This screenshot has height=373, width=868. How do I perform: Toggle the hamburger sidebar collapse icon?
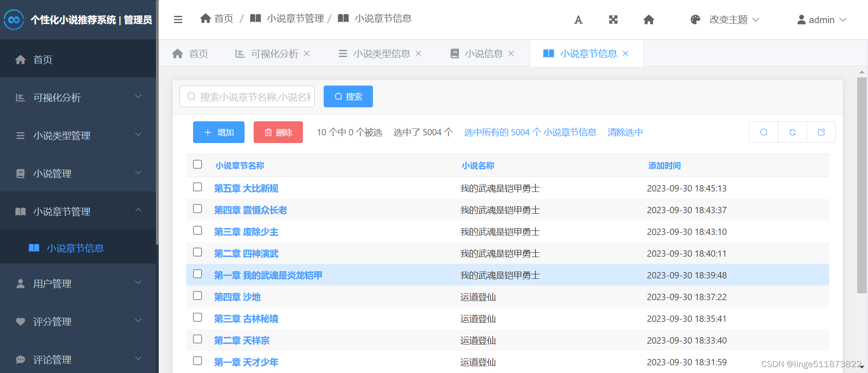point(178,19)
